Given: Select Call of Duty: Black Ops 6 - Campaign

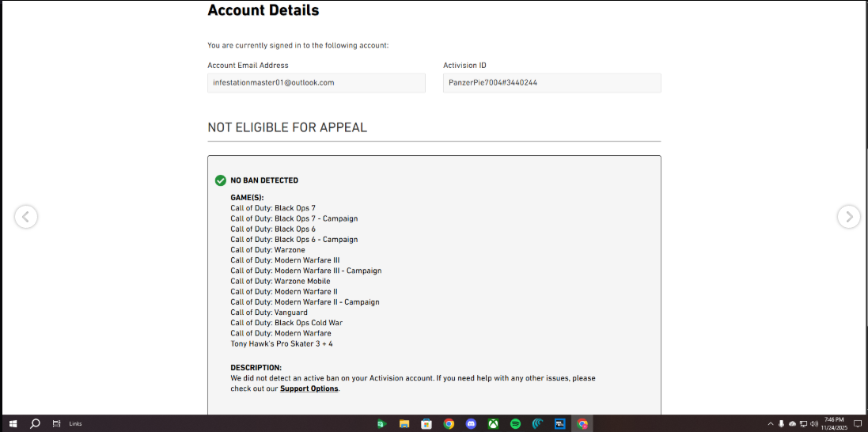Looking at the screenshot, I should click(294, 239).
